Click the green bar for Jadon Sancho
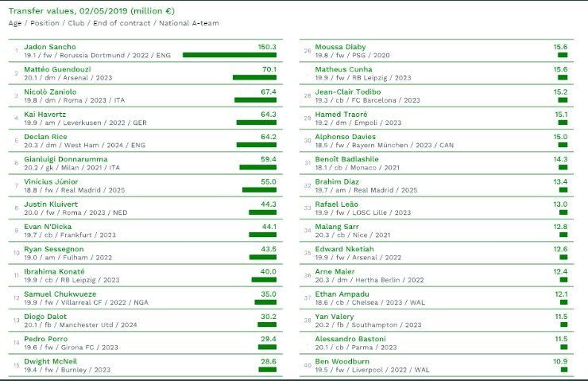588x381 pixels. pos(229,56)
